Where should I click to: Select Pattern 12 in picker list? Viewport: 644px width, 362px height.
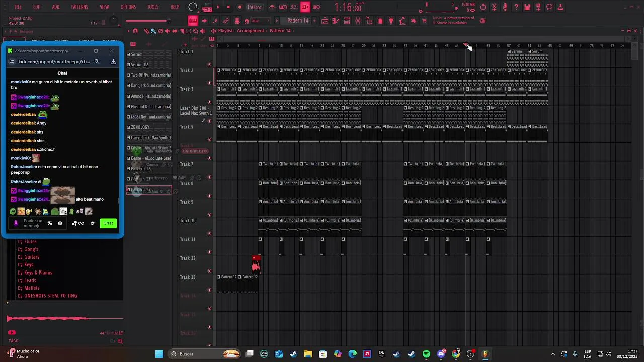(x=149, y=169)
